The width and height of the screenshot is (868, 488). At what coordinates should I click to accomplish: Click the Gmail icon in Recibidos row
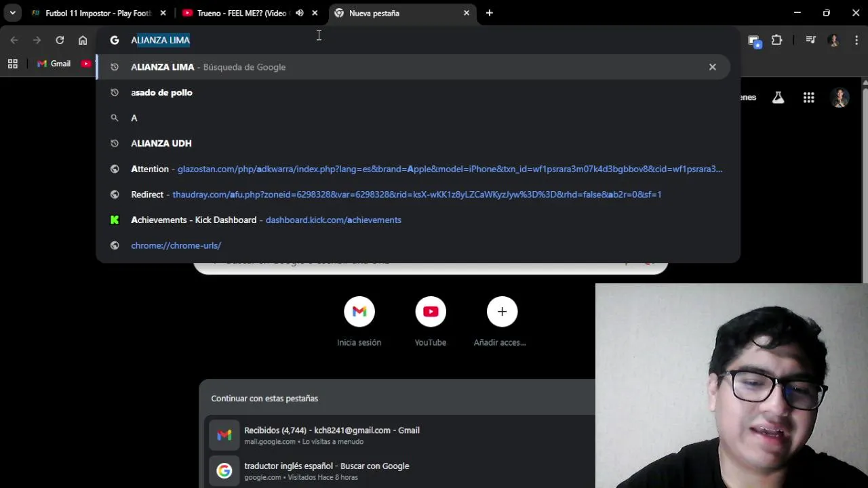[x=224, y=435]
